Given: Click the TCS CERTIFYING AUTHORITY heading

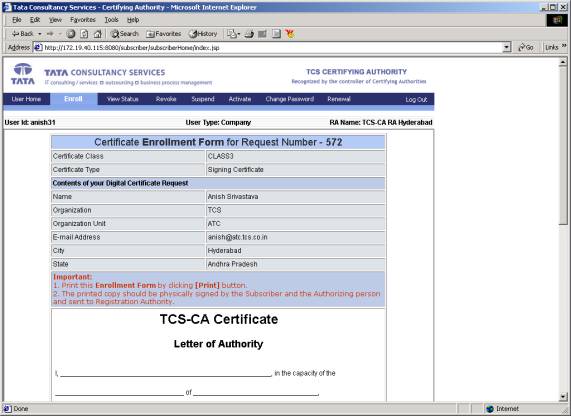Looking at the screenshot, I should 357,72.
